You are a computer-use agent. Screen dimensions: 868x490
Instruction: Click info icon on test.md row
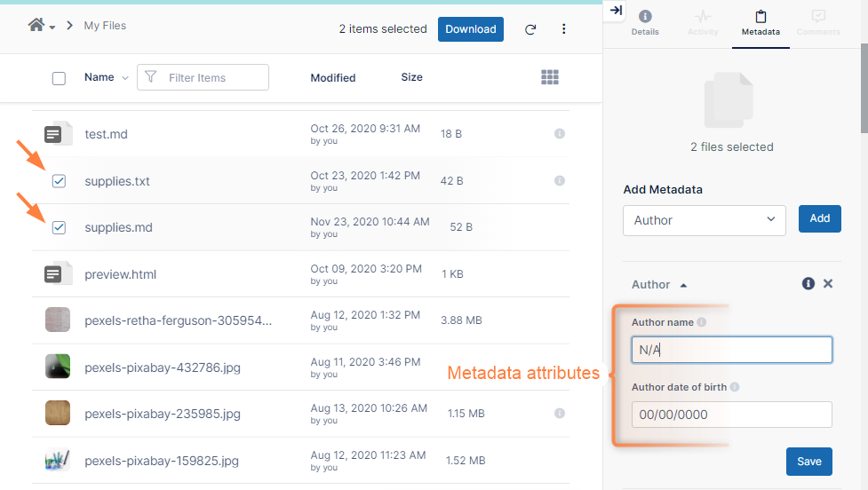coord(560,134)
